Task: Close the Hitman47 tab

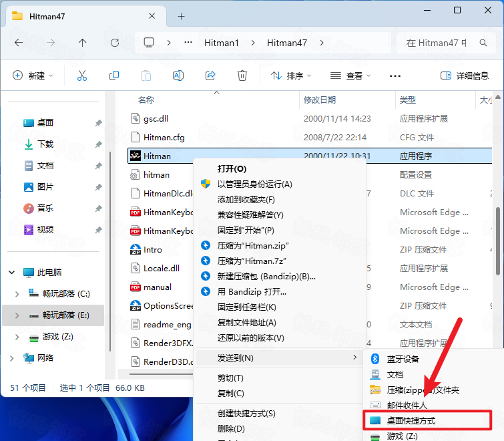Action: click(152, 16)
